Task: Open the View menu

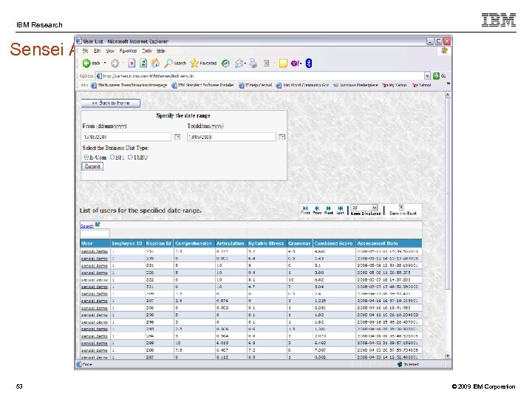Action: click(x=110, y=51)
